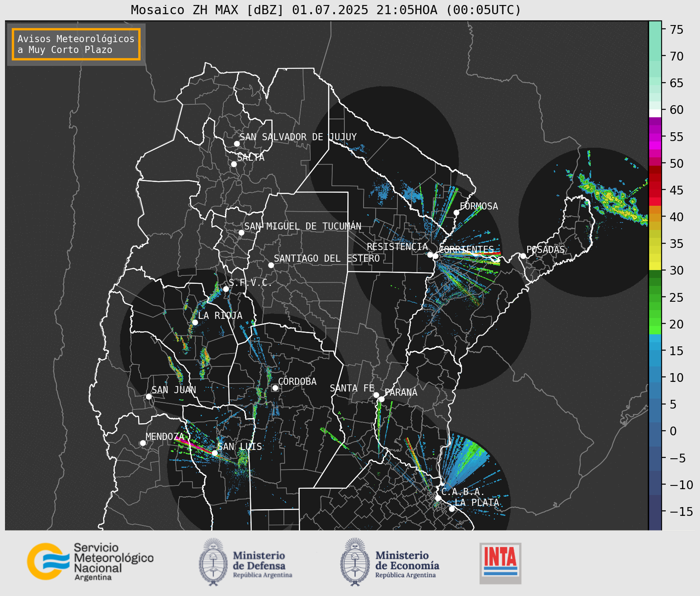Click the San Miguel de Tucumán marker

241,232
